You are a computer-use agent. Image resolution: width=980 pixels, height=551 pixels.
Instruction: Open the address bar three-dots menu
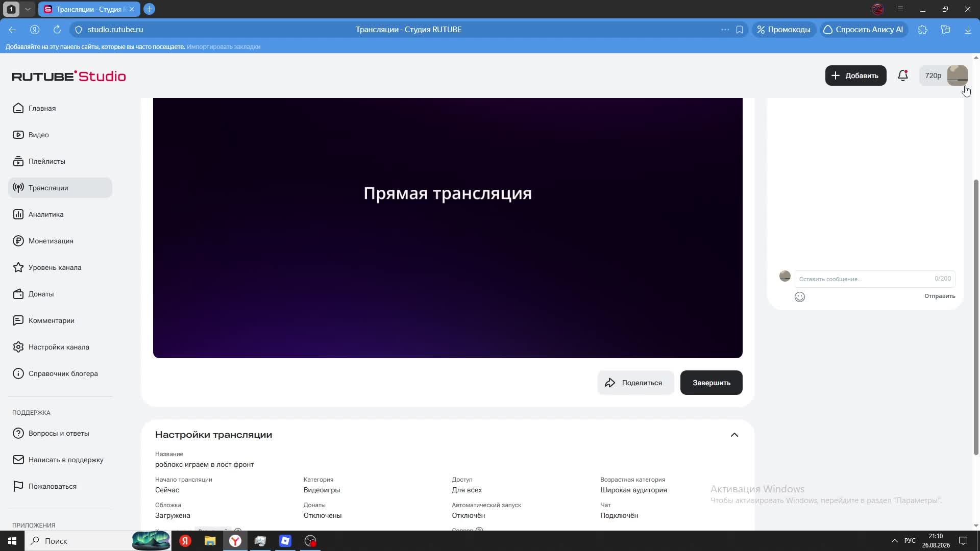pos(725,30)
